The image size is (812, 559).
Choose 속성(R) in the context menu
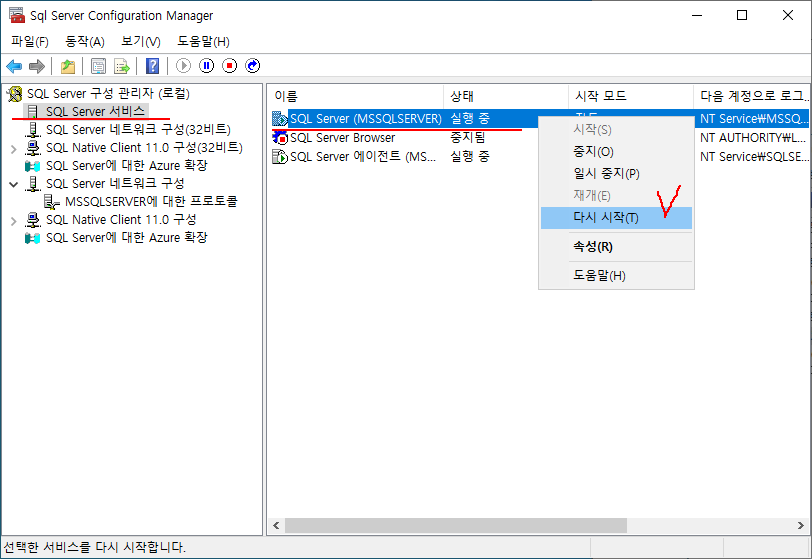pos(616,247)
